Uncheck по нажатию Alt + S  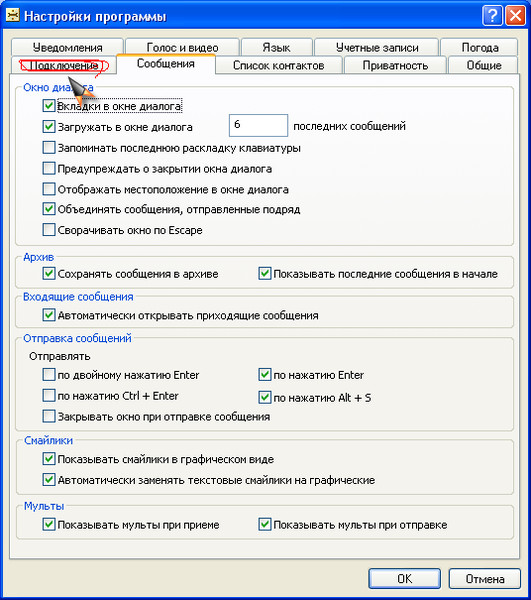click(265, 397)
